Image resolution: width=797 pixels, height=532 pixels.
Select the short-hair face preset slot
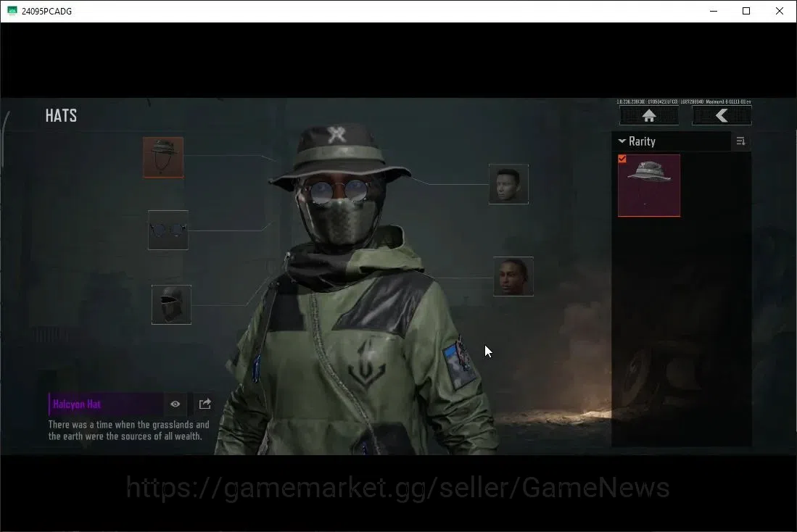(509, 184)
